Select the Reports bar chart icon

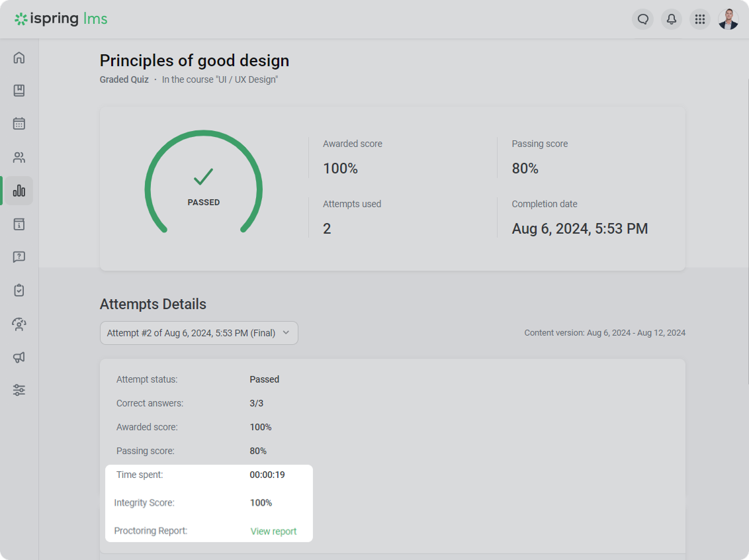(x=19, y=191)
